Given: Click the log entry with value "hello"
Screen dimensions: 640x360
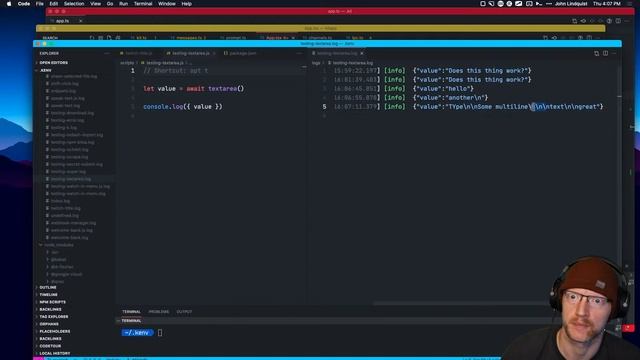Looking at the screenshot, I should tap(403, 89).
